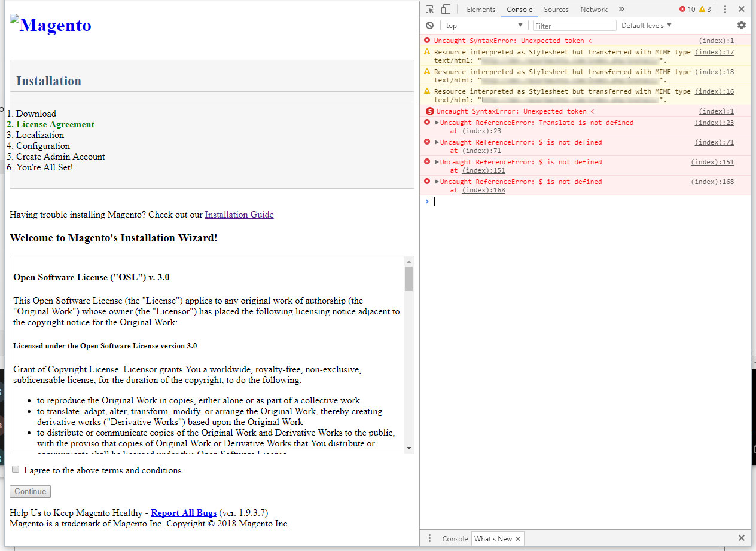Open DevTools settings via the gear icon
Image resolution: width=756 pixels, height=551 pixels.
(742, 25)
